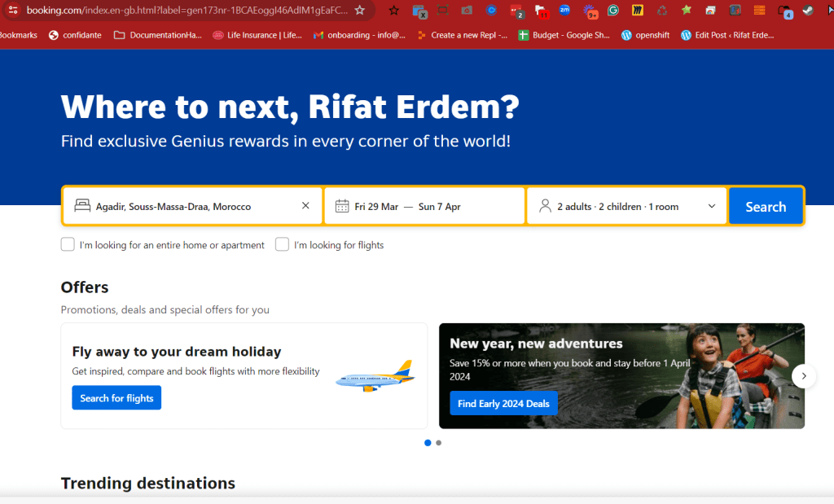The image size is (834, 504).
Task: Open the camera screenshot extension
Action: (467, 10)
